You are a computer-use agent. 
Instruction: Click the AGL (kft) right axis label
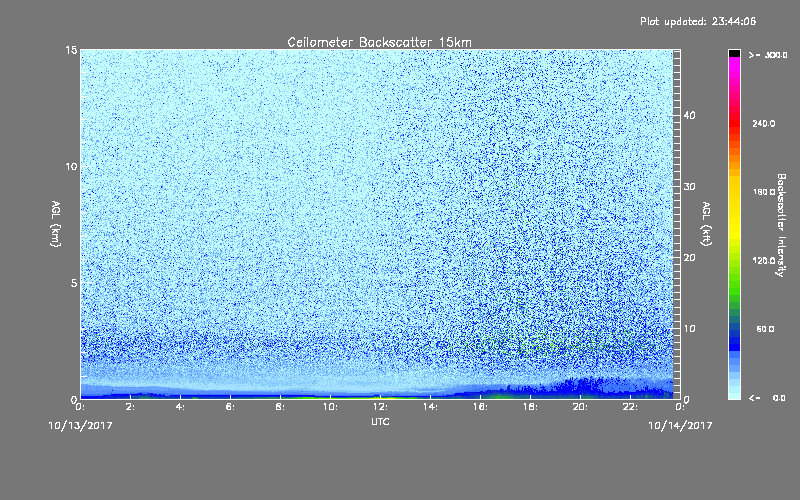[706, 224]
